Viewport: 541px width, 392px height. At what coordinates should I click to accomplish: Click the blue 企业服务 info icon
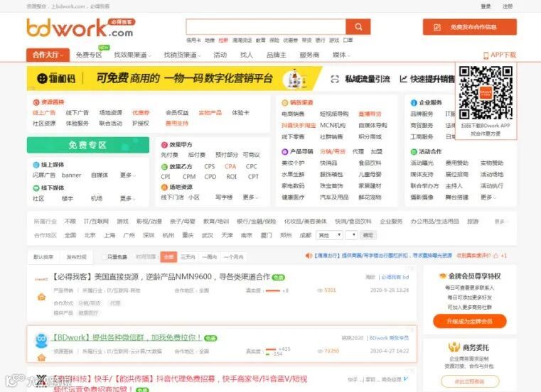[414, 103]
